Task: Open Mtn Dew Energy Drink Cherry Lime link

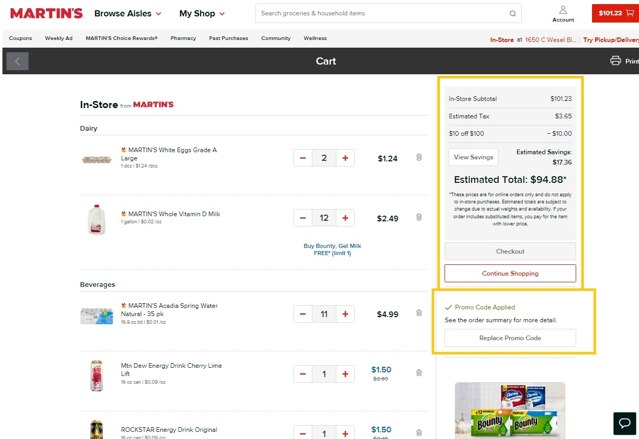Action: (x=171, y=370)
